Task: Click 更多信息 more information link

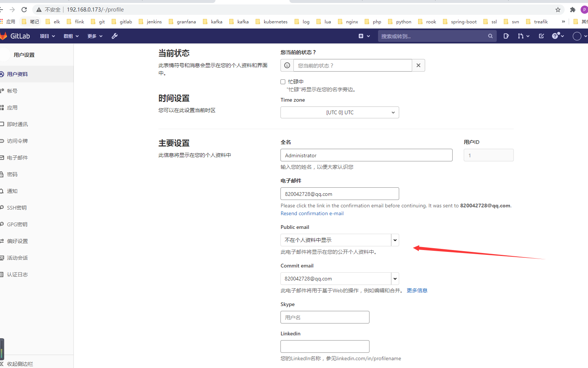Action: pos(417,290)
